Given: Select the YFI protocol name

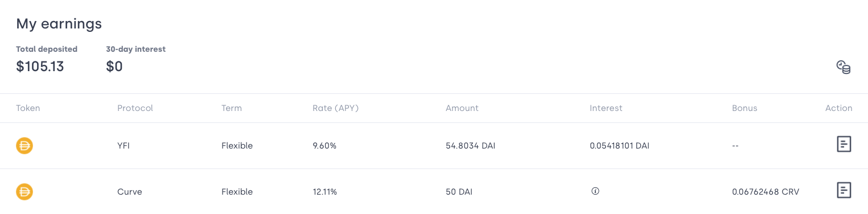Looking at the screenshot, I should [x=124, y=146].
